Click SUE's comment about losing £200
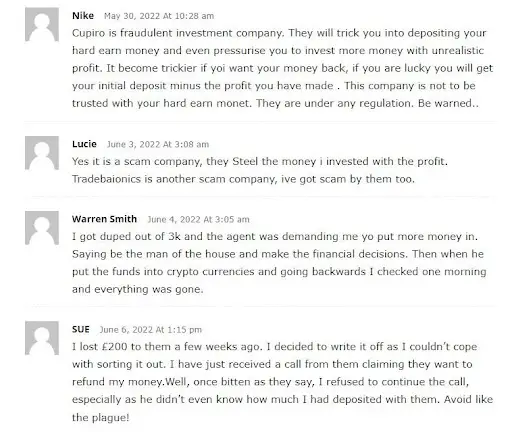Viewport: 512px width, 432px height. (x=282, y=382)
